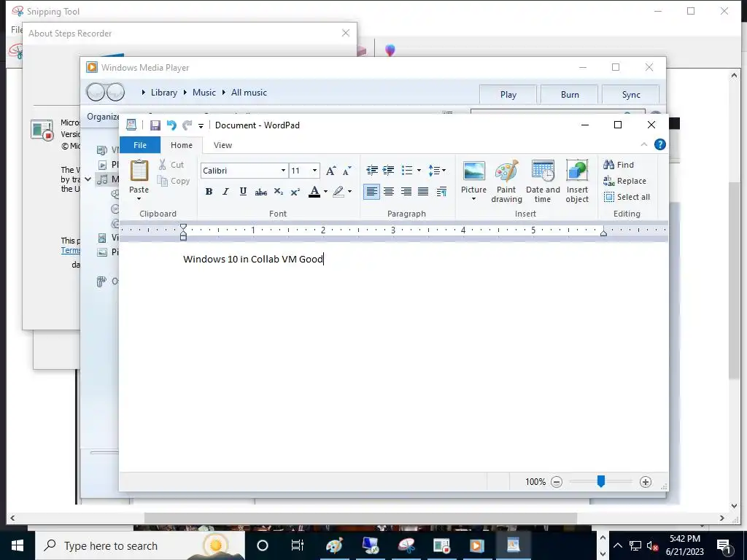Open the File menu in WordPad
Image resolution: width=747 pixels, height=560 pixels.
click(x=140, y=145)
